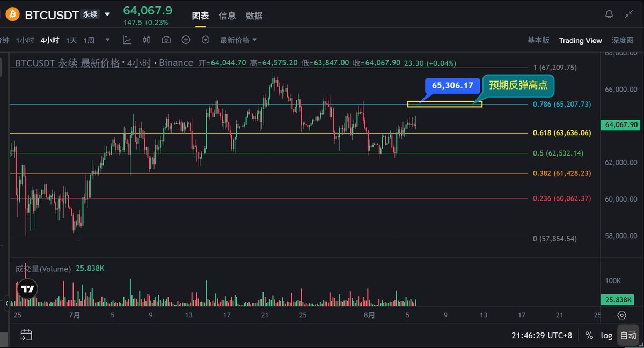This screenshot has height=348, width=644.
Task: Click the plus-in-circle add icon
Action: 186,40
